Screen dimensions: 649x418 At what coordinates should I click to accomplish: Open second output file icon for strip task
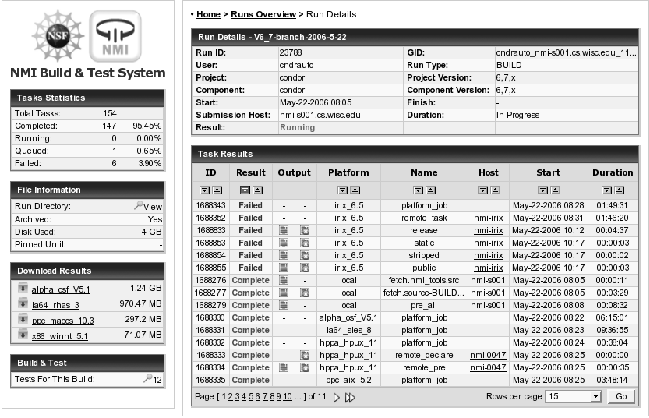[x=304, y=255]
